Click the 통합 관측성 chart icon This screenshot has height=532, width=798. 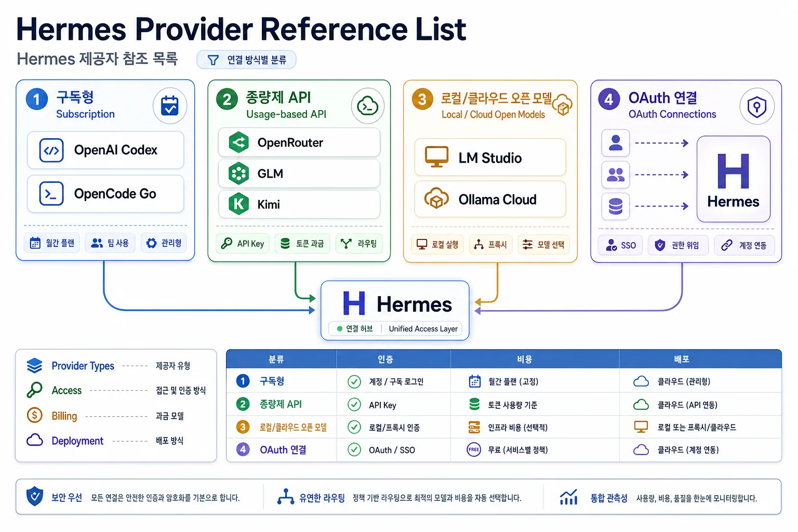coord(568,497)
